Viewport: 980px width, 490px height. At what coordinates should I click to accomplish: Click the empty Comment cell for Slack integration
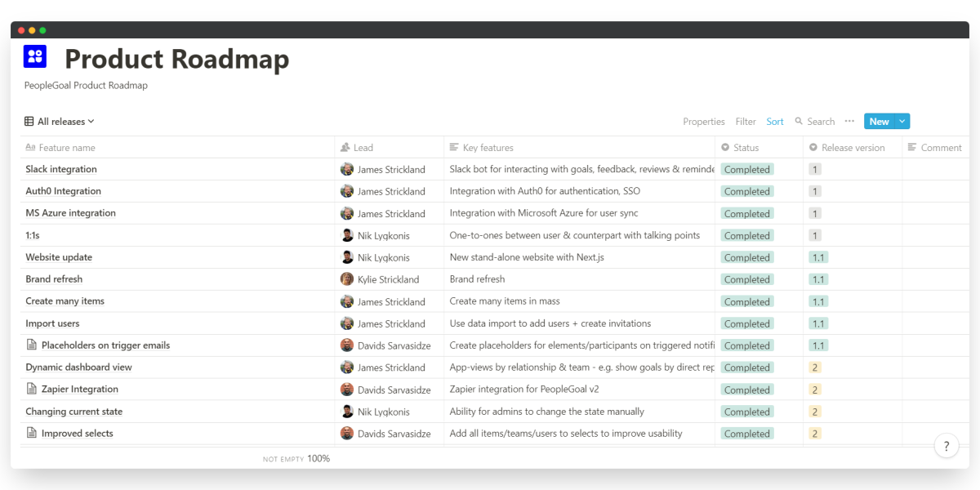point(936,169)
